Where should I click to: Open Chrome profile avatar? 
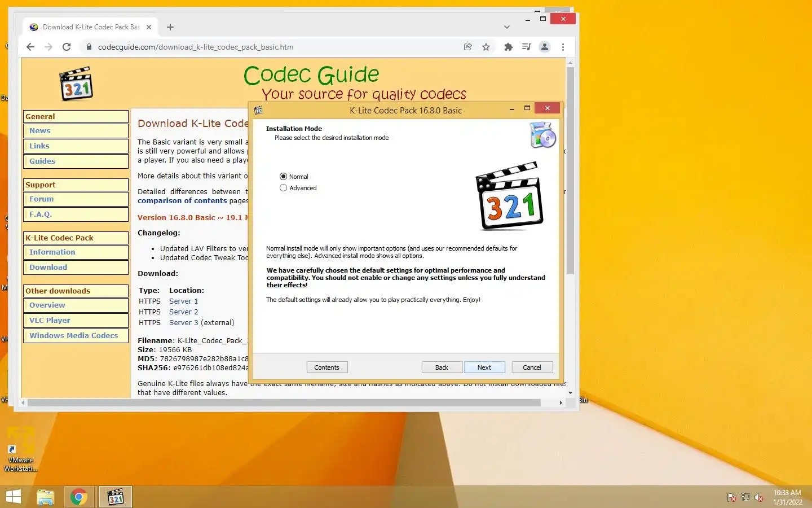pos(545,47)
